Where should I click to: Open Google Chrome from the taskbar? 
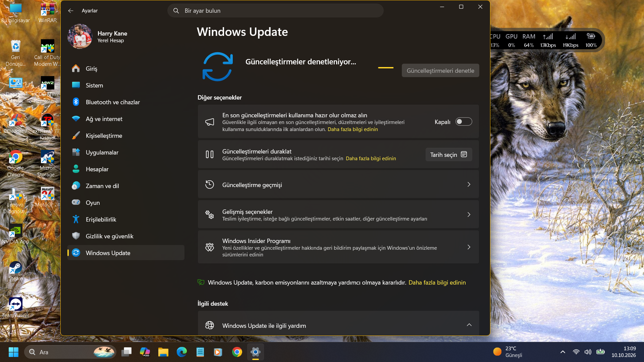point(237,352)
